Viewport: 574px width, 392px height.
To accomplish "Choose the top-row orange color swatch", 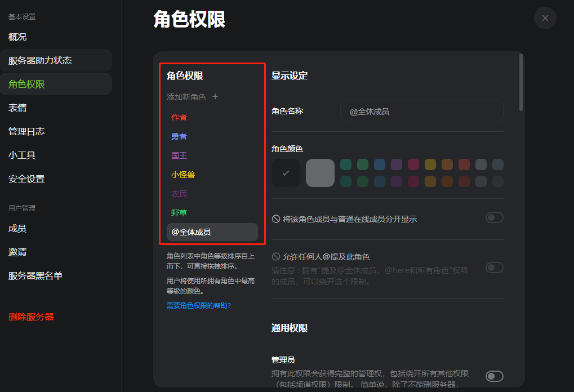I will (447, 164).
